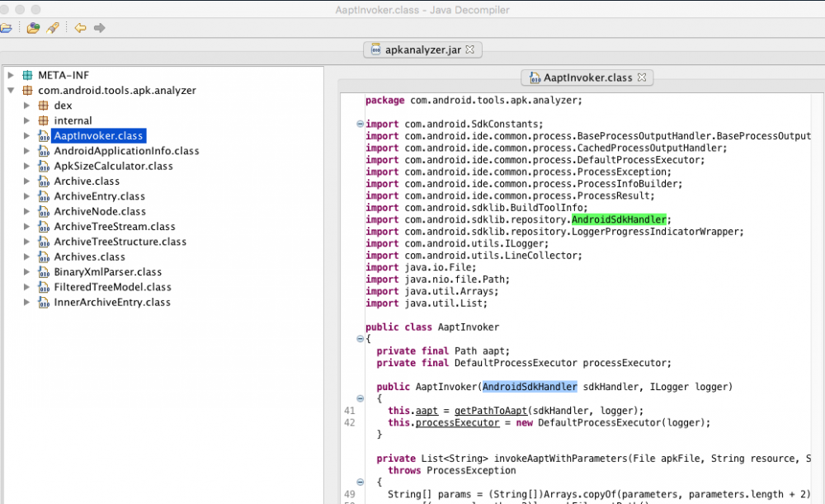Click the Open Type toolbar icon
This screenshot has width=825, height=504.
point(33,28)
